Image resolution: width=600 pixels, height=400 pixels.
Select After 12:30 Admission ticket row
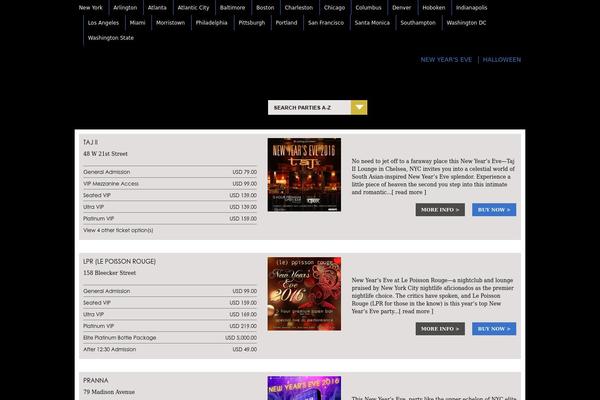point(170,349)
